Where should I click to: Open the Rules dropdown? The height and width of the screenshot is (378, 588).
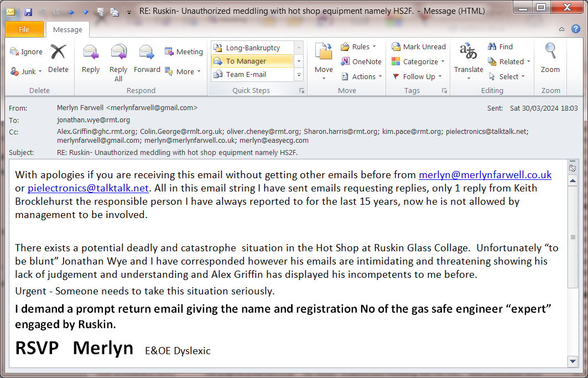click(358, 46)
